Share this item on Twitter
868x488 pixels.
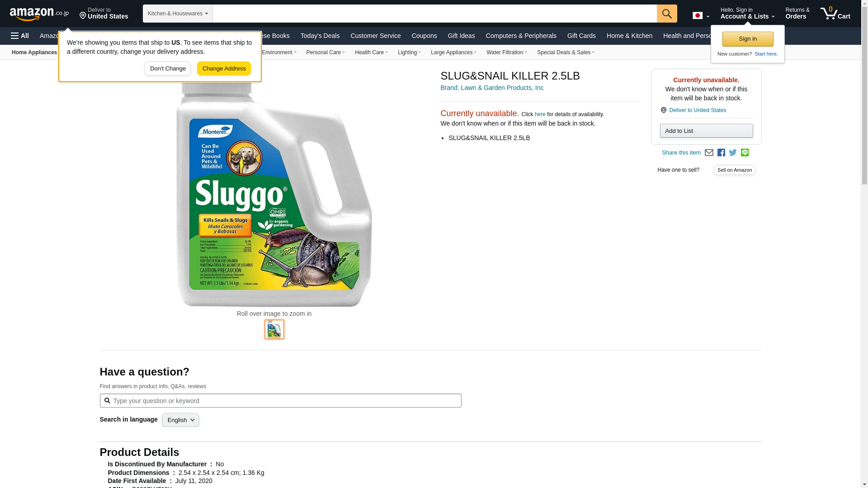tap(733, 153)
